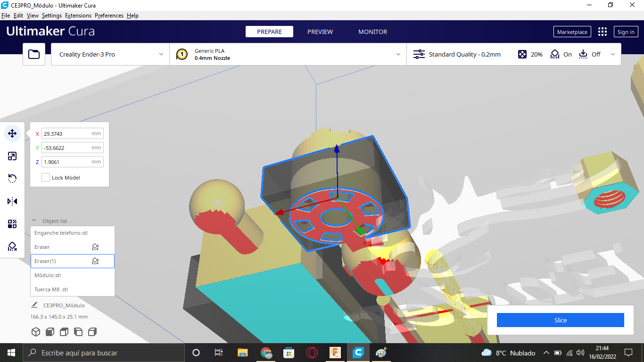Switch to the Front view icon
The image size is (644, 362).
click(50, 332)
